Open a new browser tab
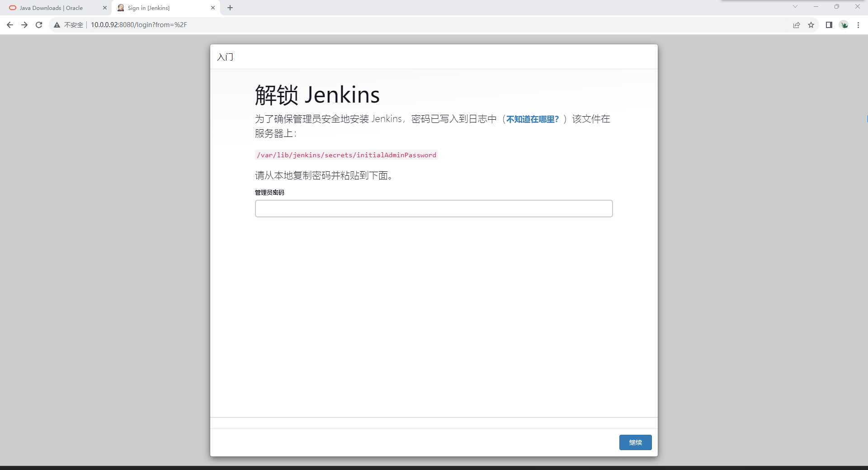The height and width of the screenshot is (470, 868). coord(230,8)
